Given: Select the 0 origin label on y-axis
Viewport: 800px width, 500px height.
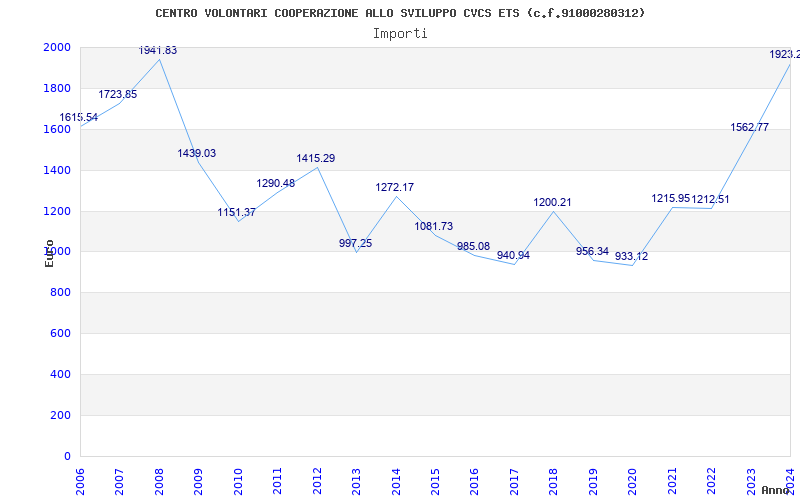Looking at the screenshot, I should tap(67, 457).
